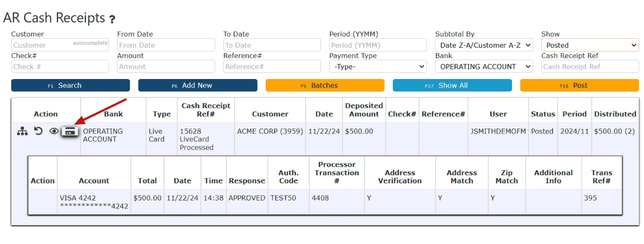Click the Check # input field
Image resolution: width=644 pixels, height=244 pixels.
coord(60,67)
